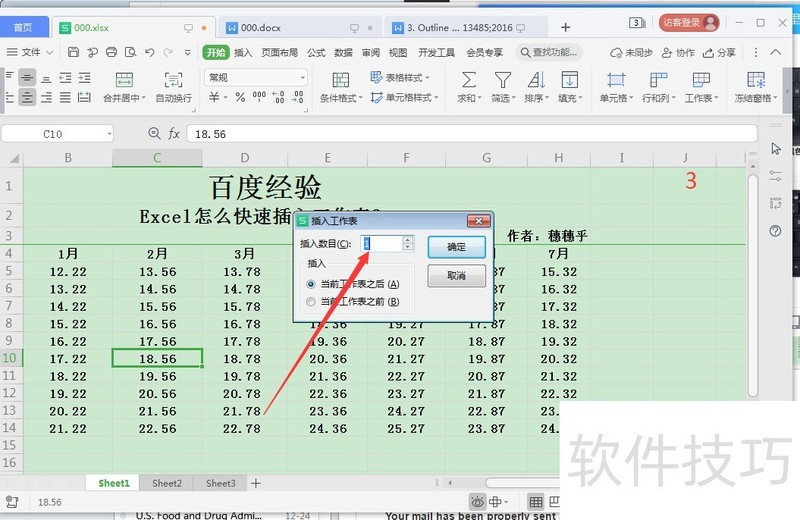Screen dimensions: 800x520
Task: Open Conditional Formatting (条件格式)
Action: (341, 87)
